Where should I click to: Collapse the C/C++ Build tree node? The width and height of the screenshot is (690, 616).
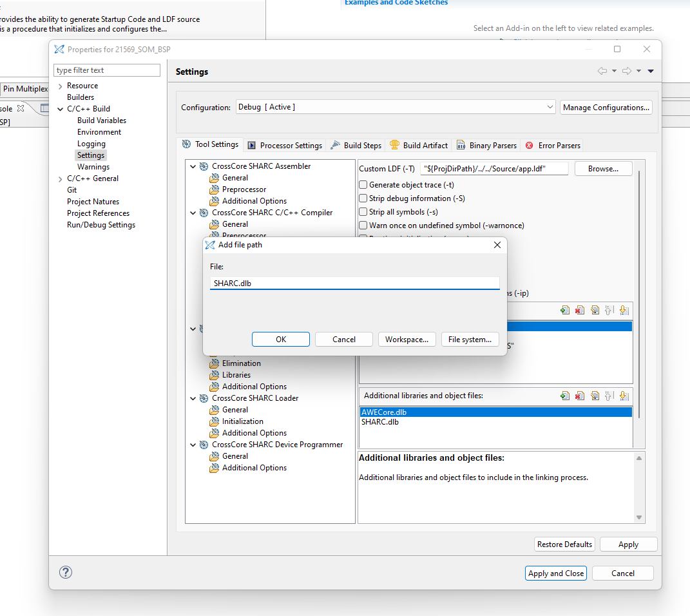coord(61,109)
